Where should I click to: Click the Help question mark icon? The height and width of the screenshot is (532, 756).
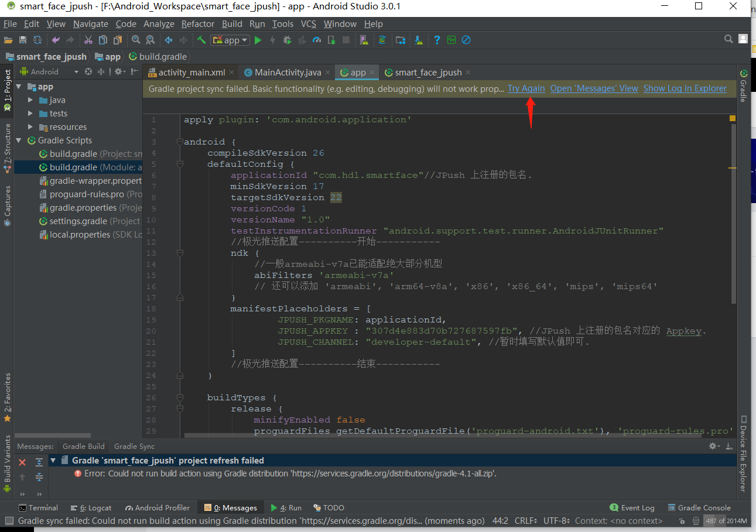pyautogui.click(x=437, y=40)
